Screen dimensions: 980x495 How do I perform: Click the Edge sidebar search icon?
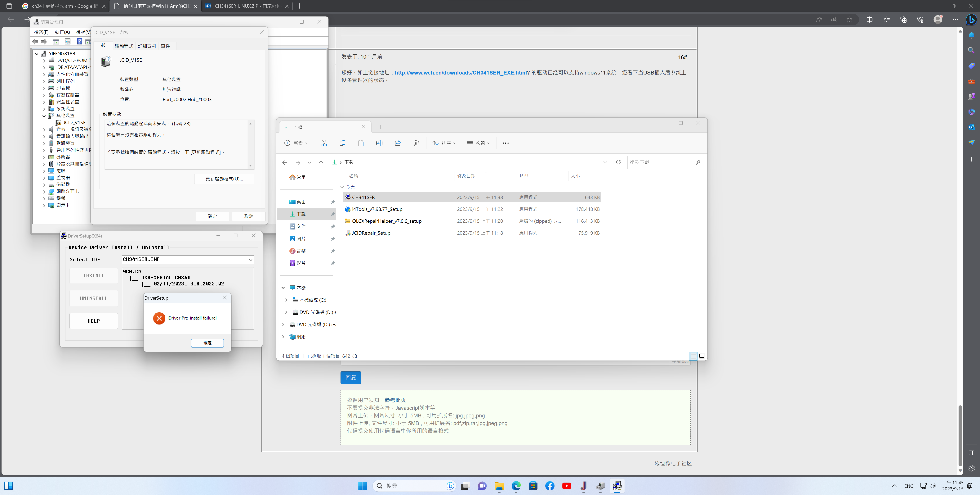point(971,50)
